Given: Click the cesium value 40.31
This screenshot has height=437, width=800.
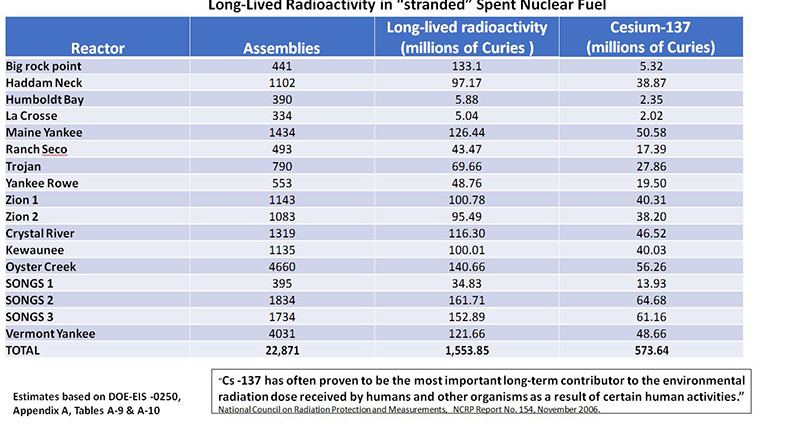Looking at the screenshot, I should point(652,200).
